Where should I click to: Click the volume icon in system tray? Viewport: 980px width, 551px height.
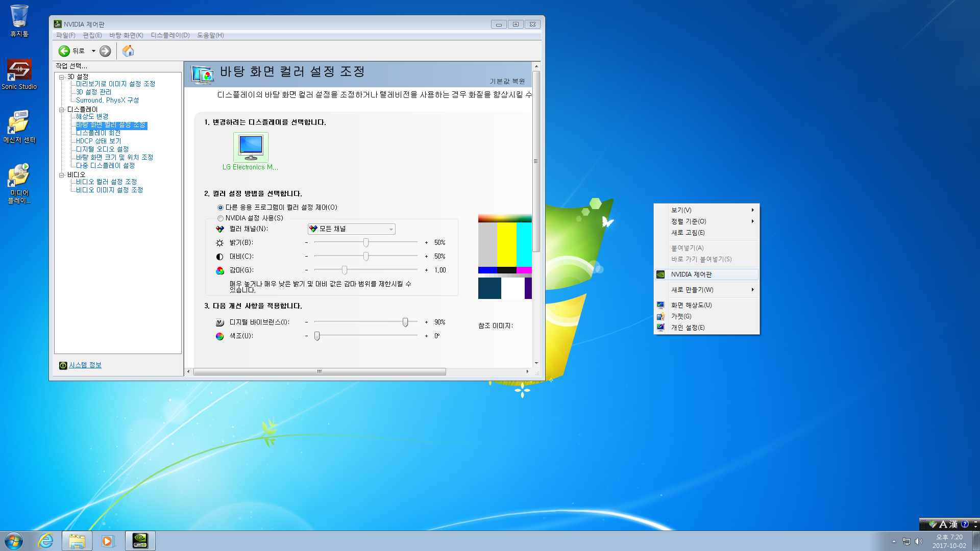(x=919, y=541)
